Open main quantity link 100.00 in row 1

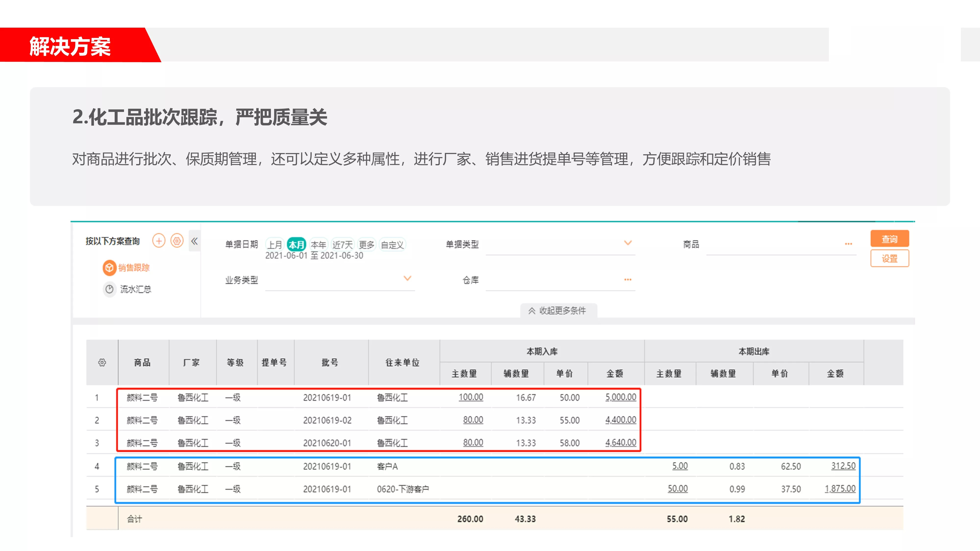point(471,397)
